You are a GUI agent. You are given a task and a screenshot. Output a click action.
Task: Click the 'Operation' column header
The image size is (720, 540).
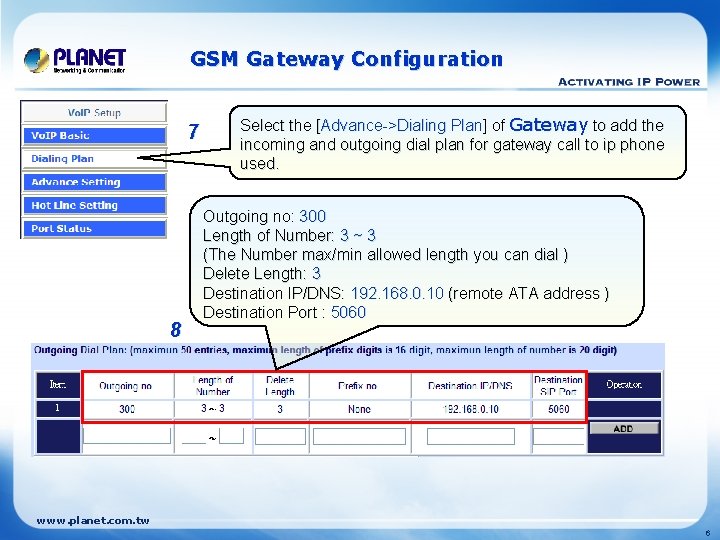coord(624,385)
